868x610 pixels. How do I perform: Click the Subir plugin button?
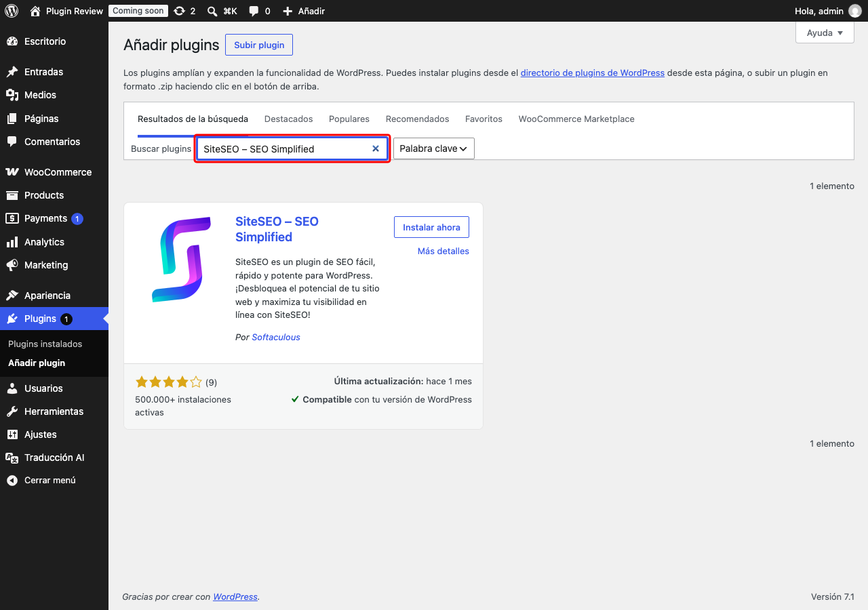[x=259, y=45]
